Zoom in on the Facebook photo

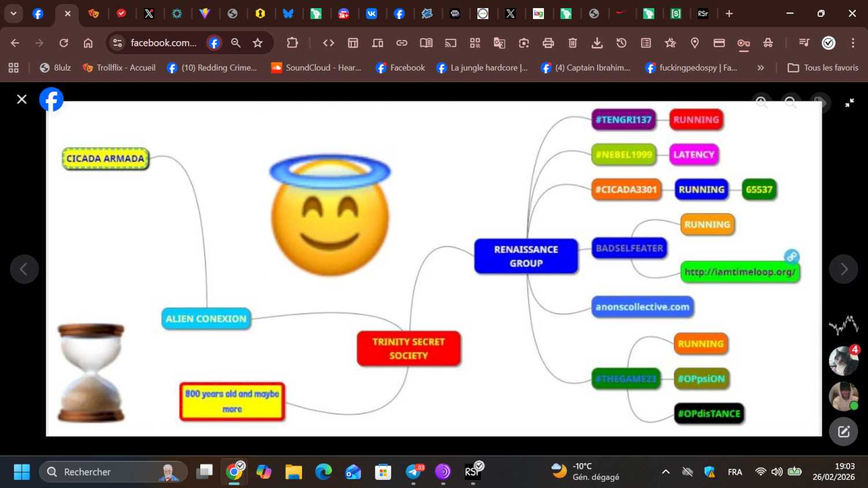762,102
